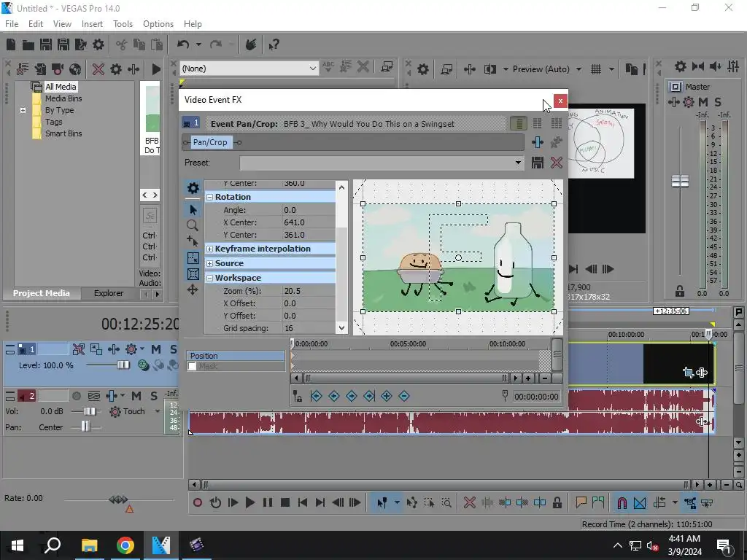Click the Video Preview properties gear icon
The image size is (747, 560).
pyautogui.click(x=423, y=69)
